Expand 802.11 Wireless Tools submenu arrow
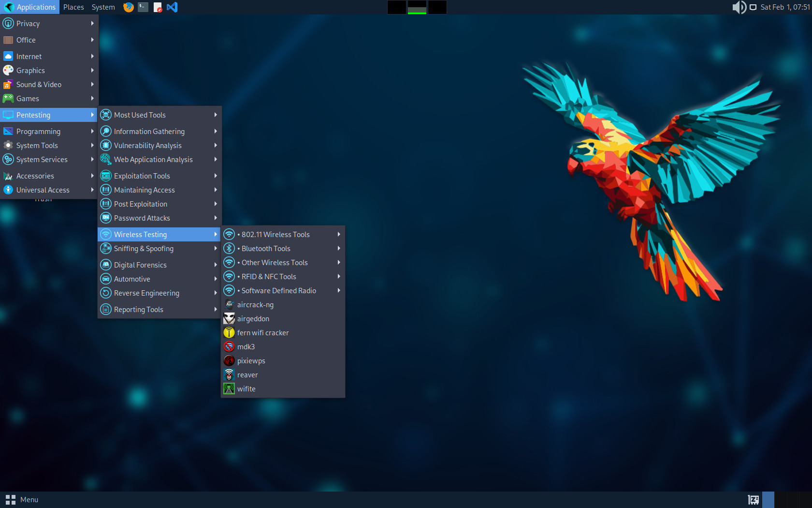812x508 pixels. coord(339,235)
